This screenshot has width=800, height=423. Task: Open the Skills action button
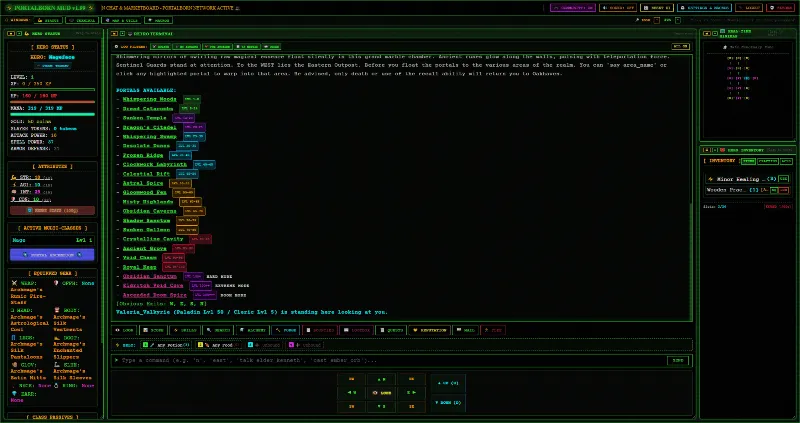(x=185, y=330)
